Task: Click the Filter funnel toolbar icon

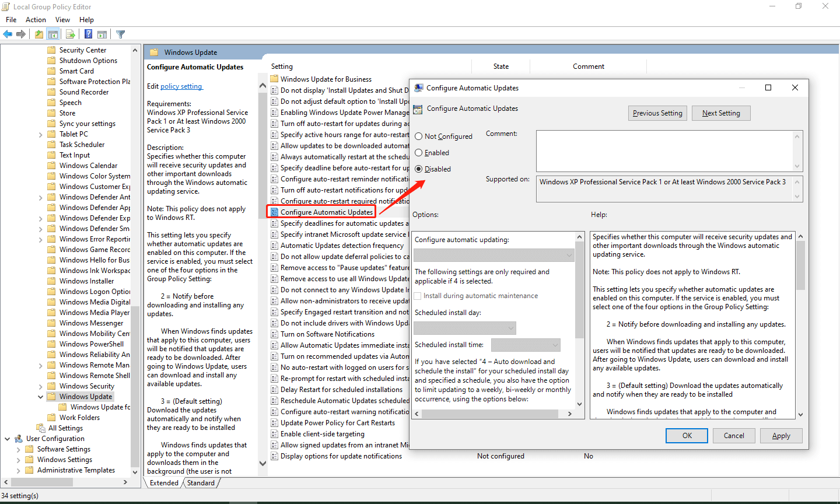Action: 121,34
